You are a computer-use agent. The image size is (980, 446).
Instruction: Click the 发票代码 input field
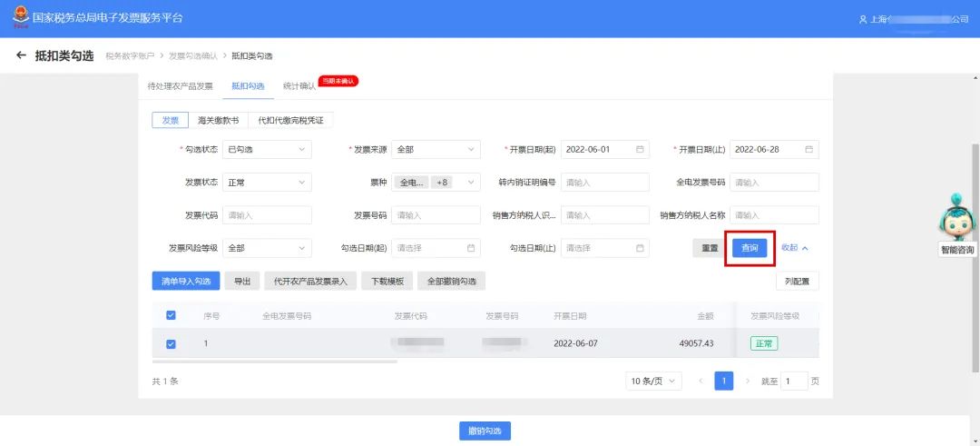(267, 215)
